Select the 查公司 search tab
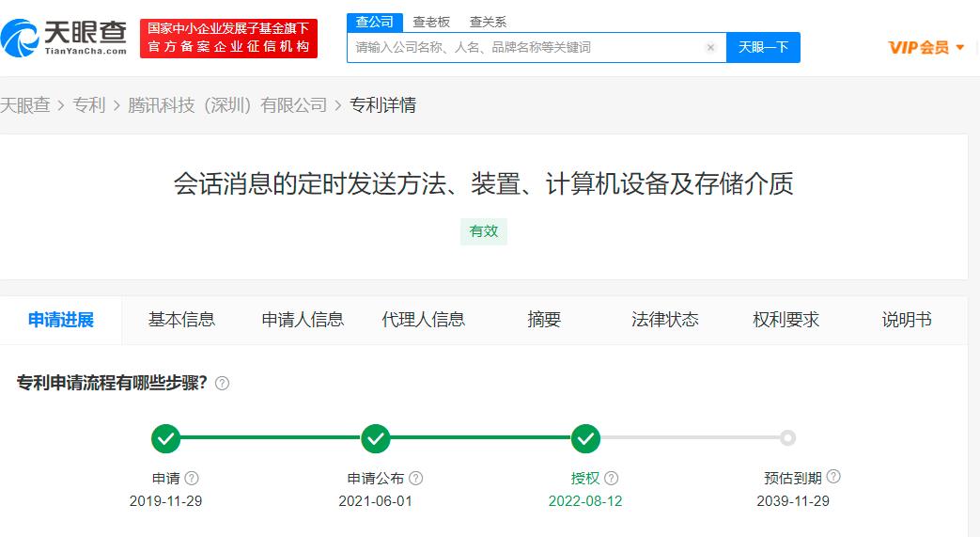 click(374, 22)
